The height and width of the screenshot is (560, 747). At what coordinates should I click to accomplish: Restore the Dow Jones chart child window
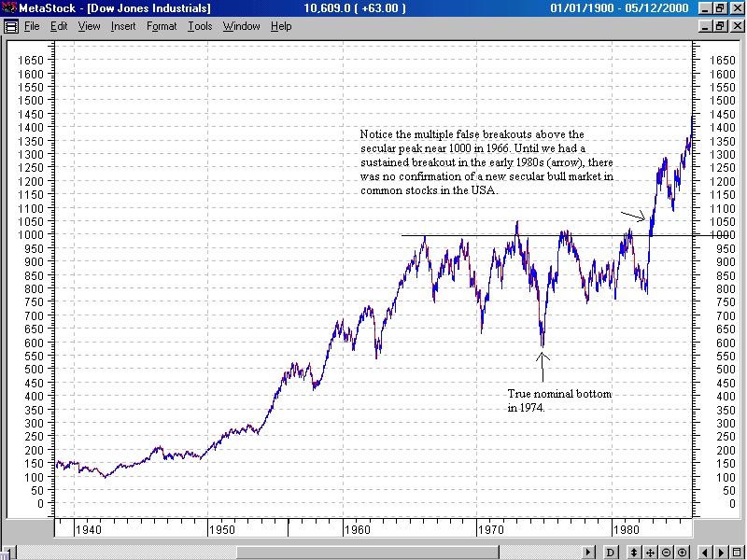tap(720, 26)
